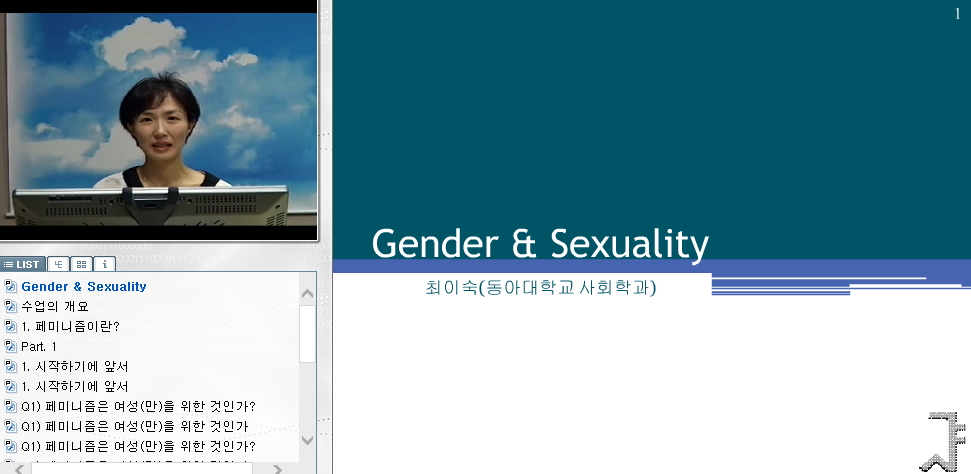The width and height of the screenshot is (971, 474).
Task: Go to the 'Part. 1' list entry
Action: click(39, 346)
